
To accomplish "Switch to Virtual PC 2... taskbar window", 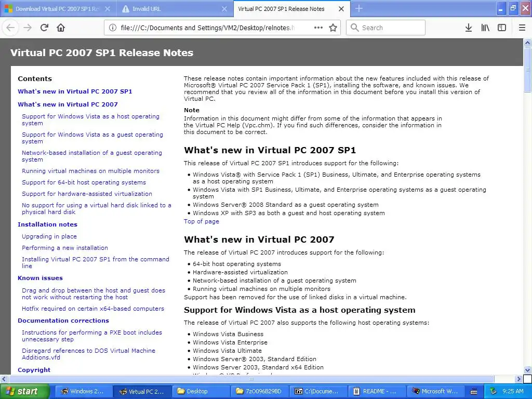I will (x=141, y=391).
